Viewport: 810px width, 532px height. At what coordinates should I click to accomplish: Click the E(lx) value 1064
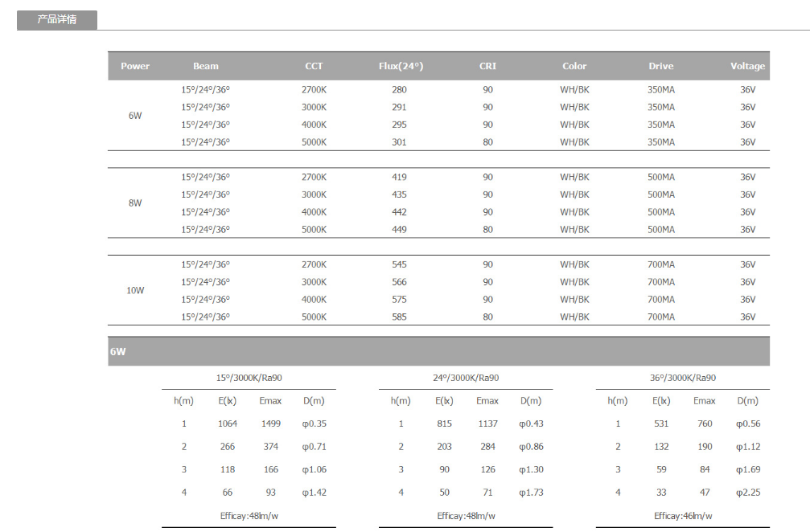[228, 424]
